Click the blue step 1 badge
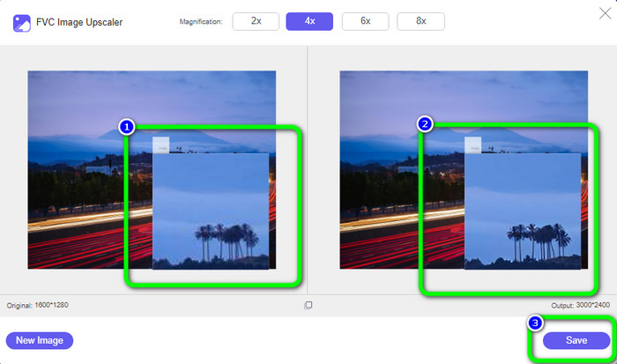 tap(126, 127)
